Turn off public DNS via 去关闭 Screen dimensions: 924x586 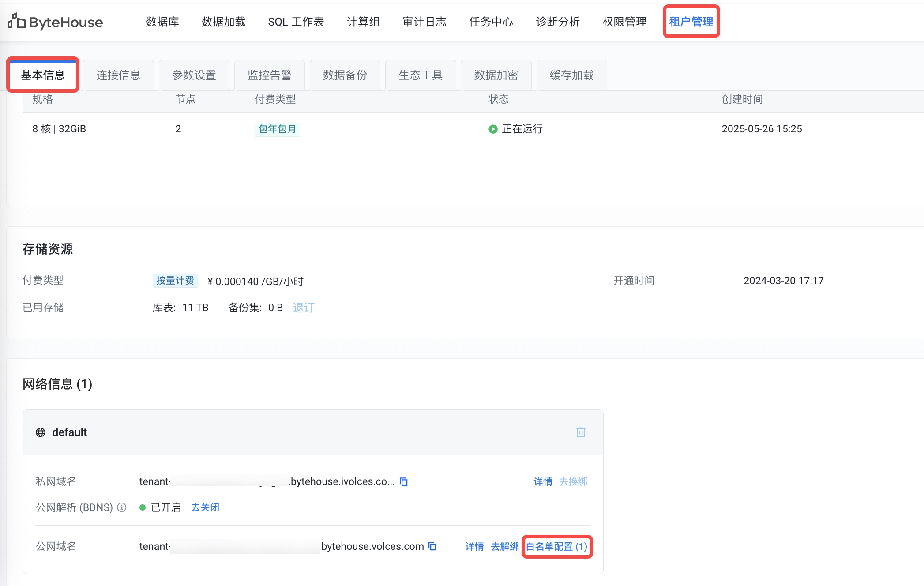[x=205, y=507]
